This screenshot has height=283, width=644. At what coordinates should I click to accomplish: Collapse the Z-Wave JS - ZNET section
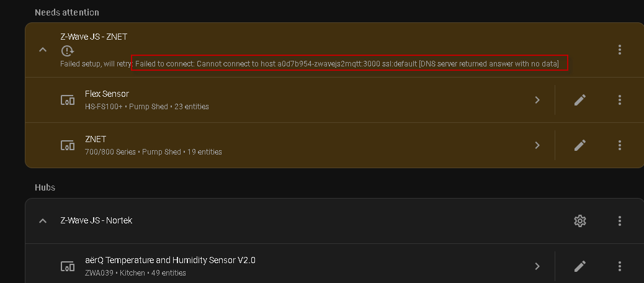coord(43,50)
